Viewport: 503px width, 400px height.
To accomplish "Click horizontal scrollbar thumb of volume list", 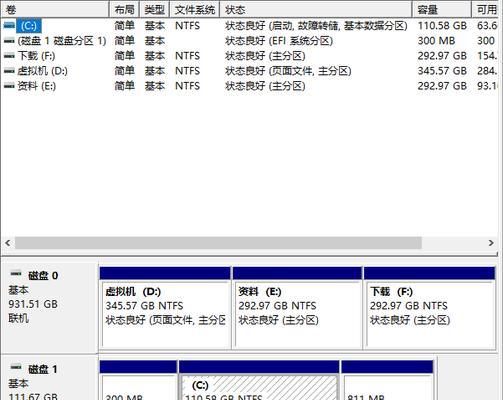I will [x=218, y=243].
